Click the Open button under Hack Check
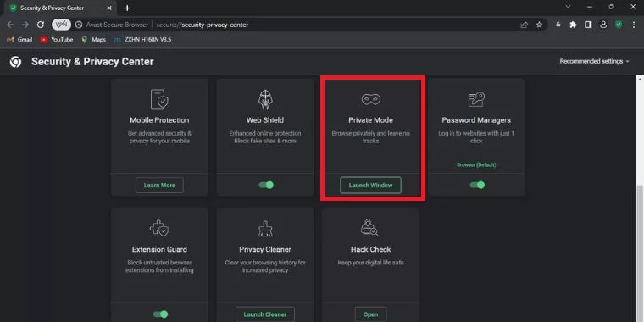Screen dimensions: 644x322 tap(370, 314)
